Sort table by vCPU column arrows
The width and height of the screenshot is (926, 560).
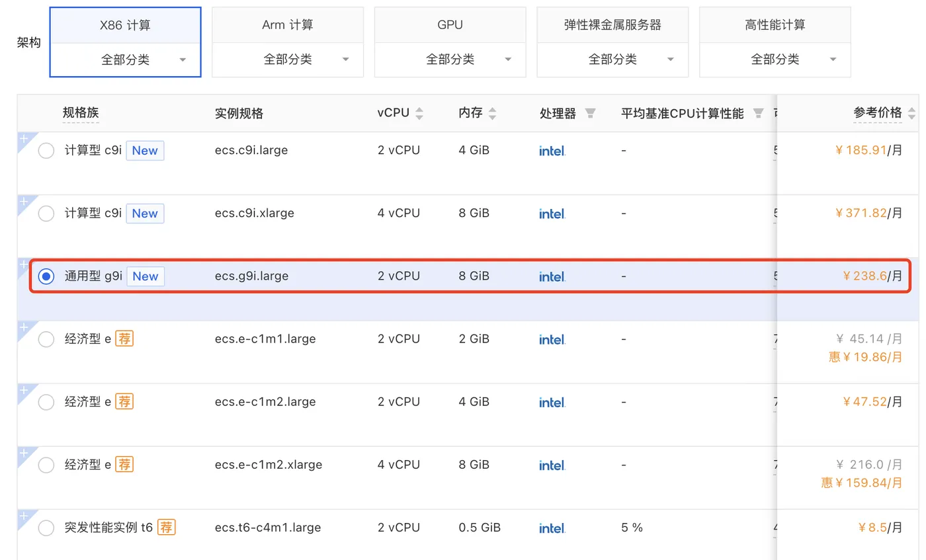[x=419, y=114]
